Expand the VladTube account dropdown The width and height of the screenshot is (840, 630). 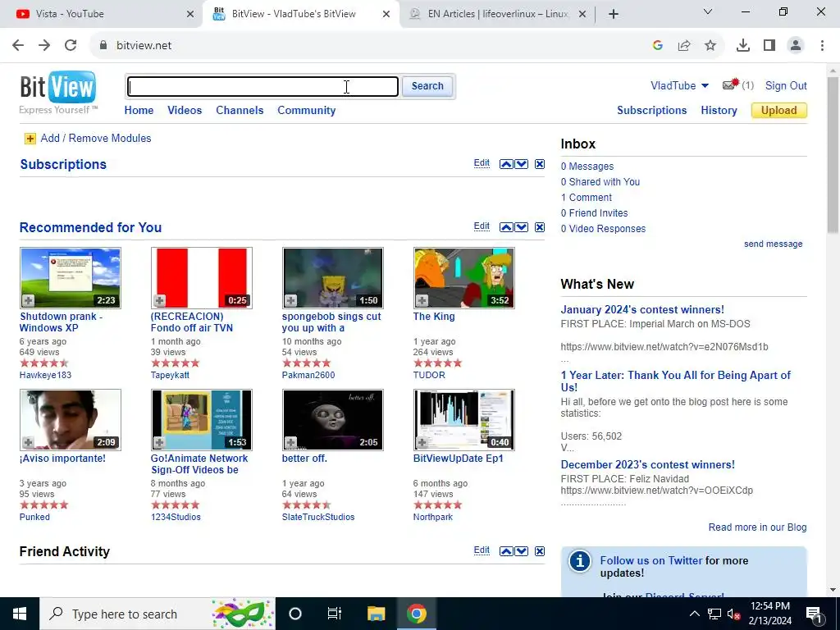pos(705,85)
